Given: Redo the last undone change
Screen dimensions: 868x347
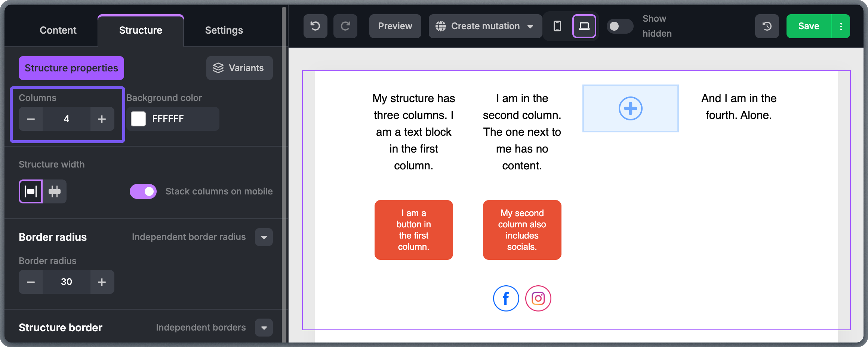Looking at the screenshot, I should click(x=345, y=26).
